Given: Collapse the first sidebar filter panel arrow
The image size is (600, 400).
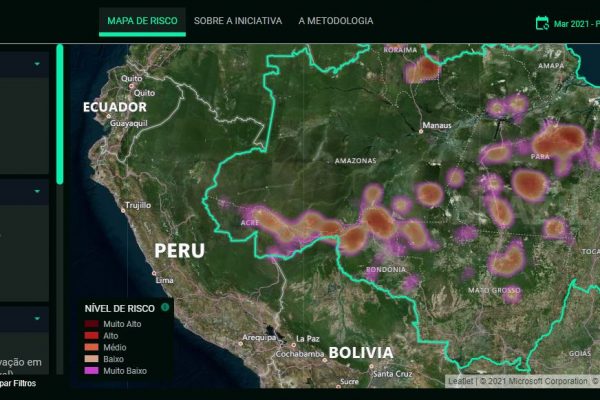Looking at the screenshot, I should pyautogui.click(x=38, y=64).
